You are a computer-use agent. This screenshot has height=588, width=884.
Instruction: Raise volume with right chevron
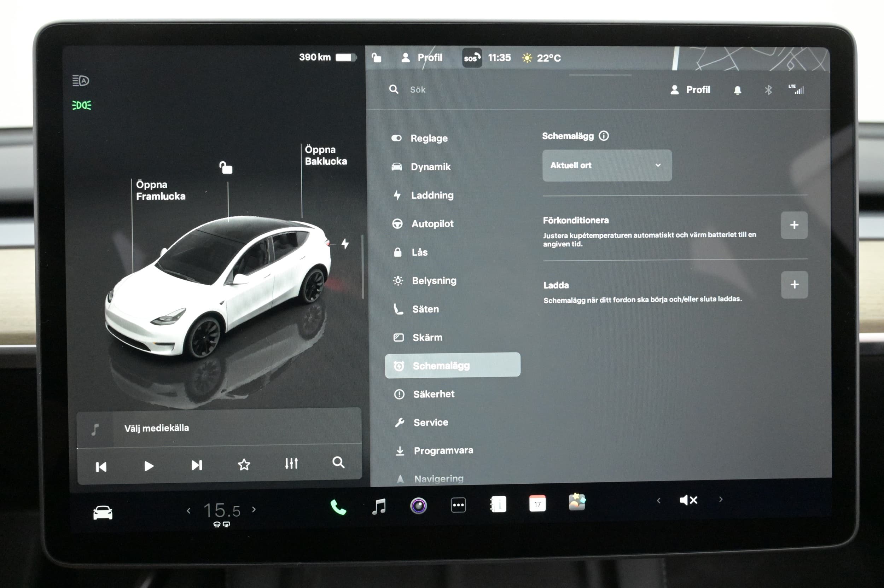[x=721, y=499]
